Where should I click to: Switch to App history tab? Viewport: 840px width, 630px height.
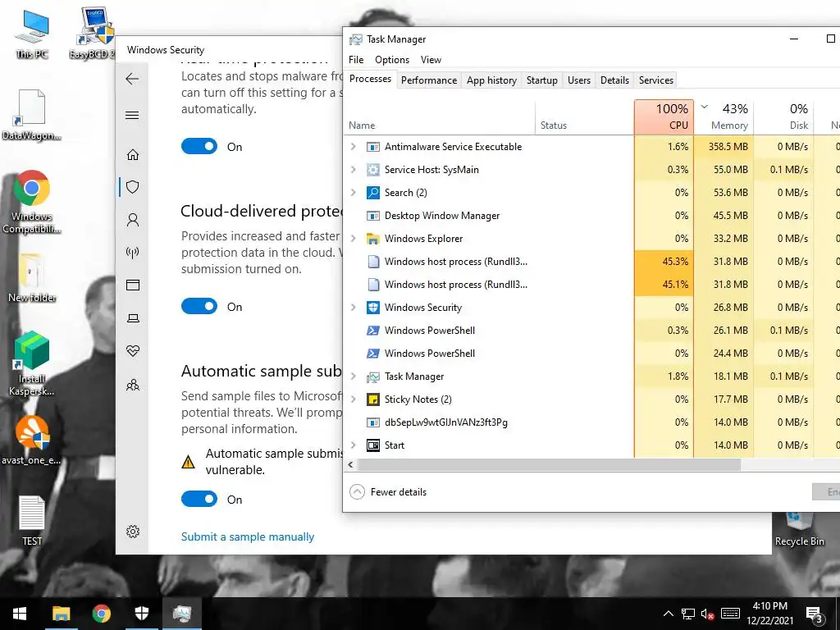point(491,80)
